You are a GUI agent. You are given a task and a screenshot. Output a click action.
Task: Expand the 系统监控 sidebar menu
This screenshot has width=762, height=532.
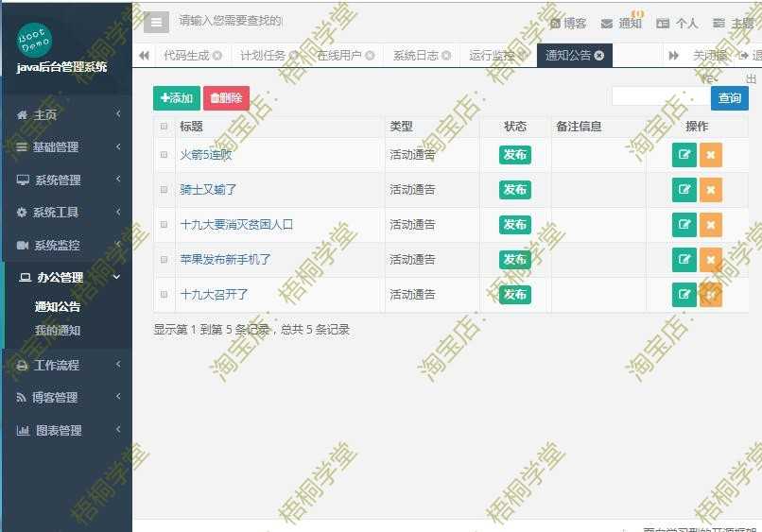point(67,245)
